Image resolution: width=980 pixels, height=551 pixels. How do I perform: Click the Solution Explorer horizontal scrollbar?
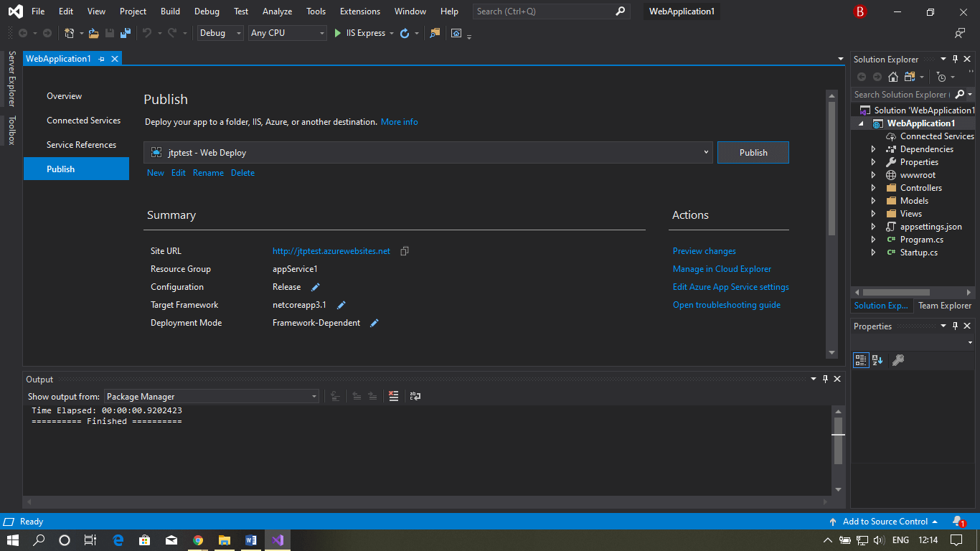coord(896,292)
